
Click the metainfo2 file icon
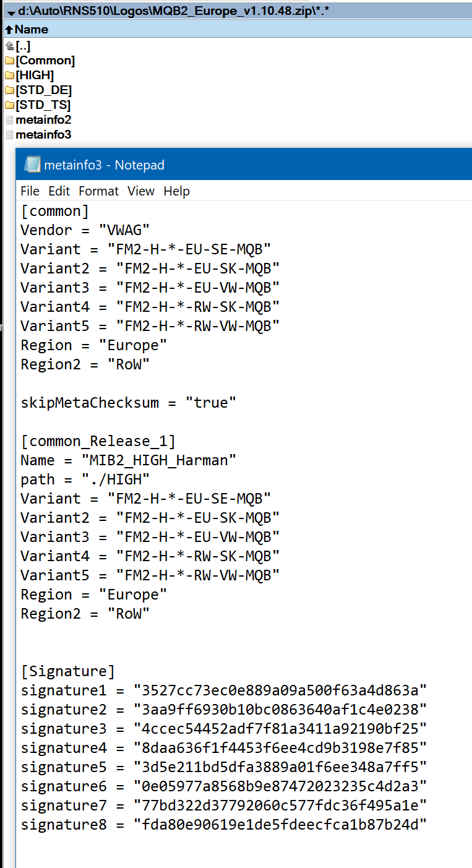(9, 120)
